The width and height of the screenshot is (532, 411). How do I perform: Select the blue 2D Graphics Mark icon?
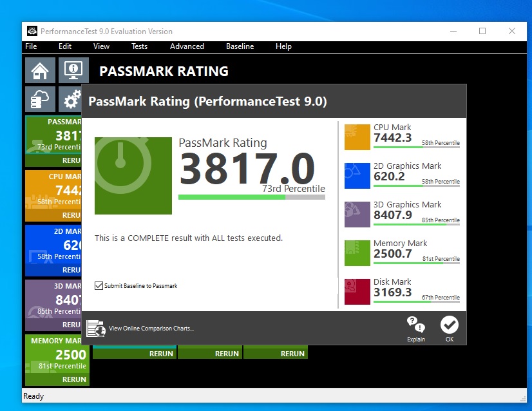coord(357,176)
